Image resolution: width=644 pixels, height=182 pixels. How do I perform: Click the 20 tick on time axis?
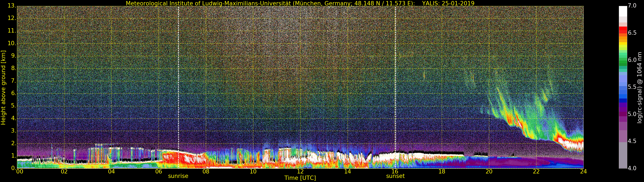(489, 171)
